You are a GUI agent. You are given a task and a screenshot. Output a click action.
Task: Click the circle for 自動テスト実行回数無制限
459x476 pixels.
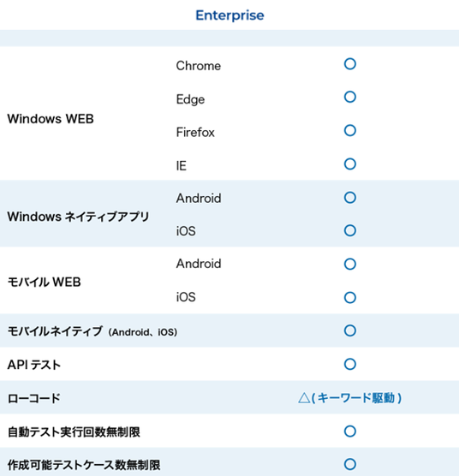(x=350, y=431)
